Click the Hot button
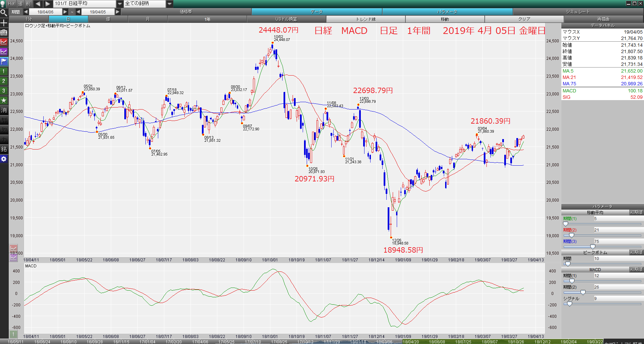 pos(11,4)
